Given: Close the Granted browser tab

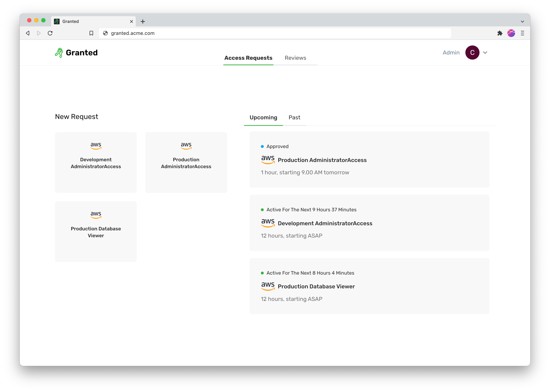Looking at the screenshot, I should [131, 22].
